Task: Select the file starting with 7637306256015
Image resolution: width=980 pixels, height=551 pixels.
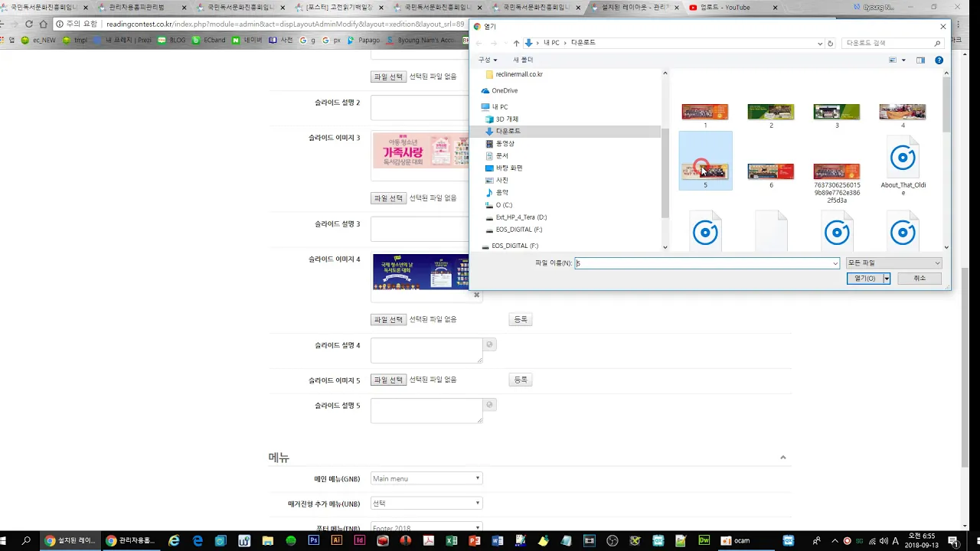Action: point(837,171)
